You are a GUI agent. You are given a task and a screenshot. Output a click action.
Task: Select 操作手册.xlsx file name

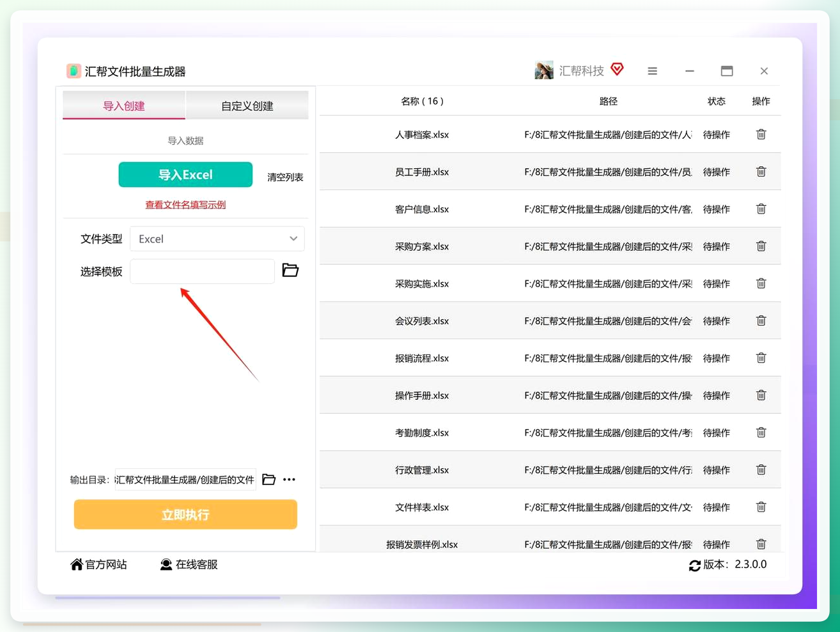(x=422, y=395)
